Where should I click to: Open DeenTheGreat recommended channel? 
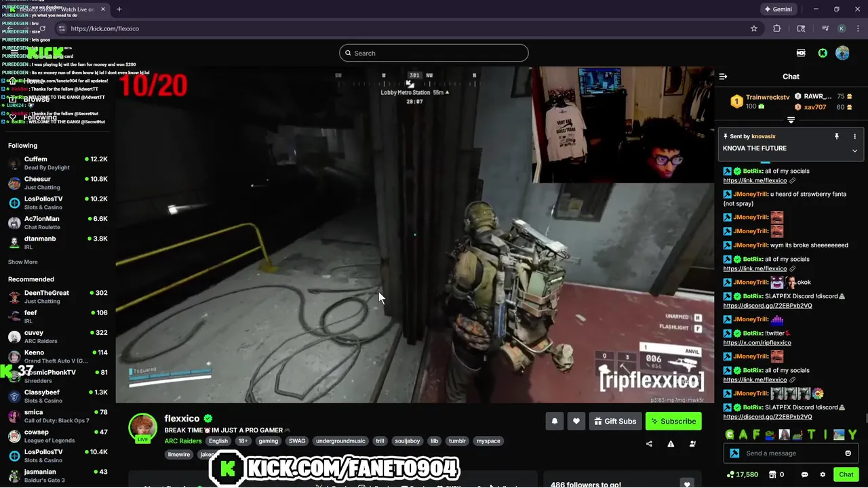pyautogui.click(x=58, y=297)
